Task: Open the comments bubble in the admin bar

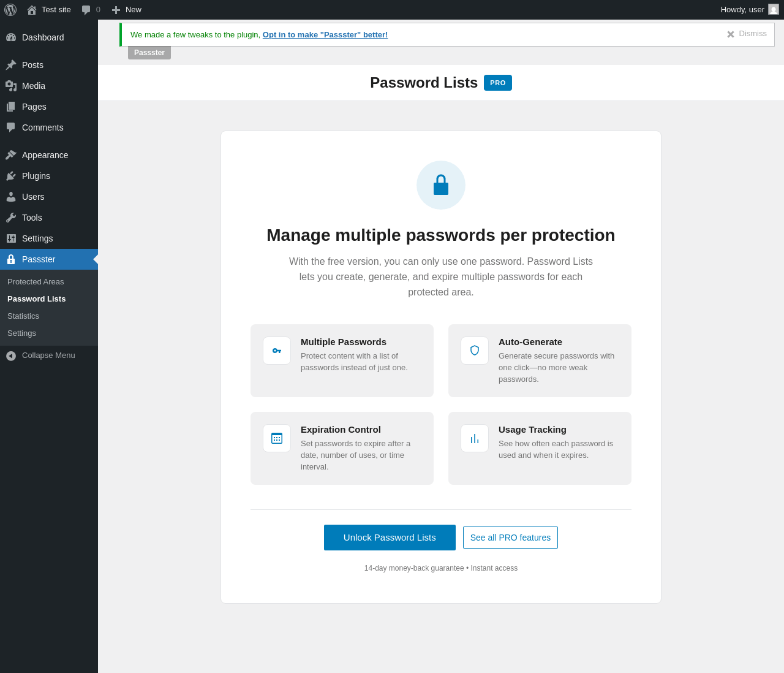Action: click(x=91, y=10)
